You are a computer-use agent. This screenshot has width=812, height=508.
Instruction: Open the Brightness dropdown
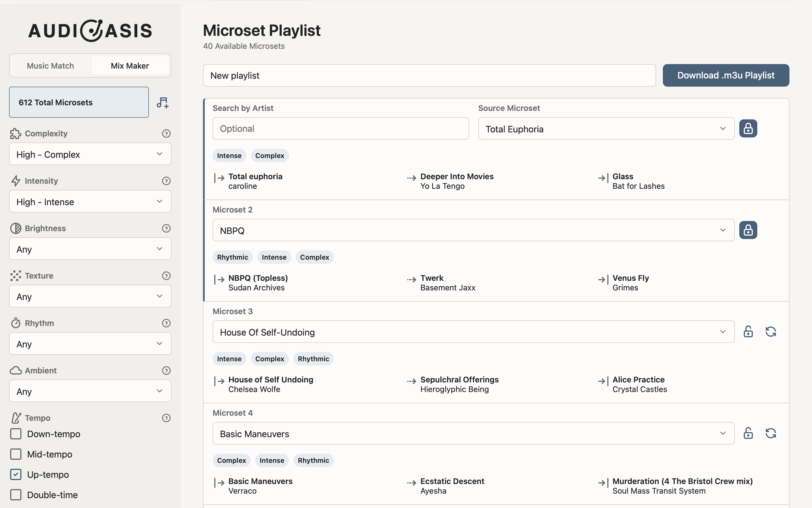90,249
